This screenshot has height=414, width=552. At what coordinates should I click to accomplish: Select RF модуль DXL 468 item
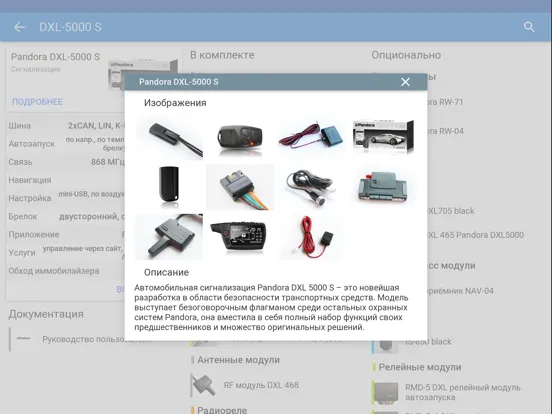pos(261,385)
